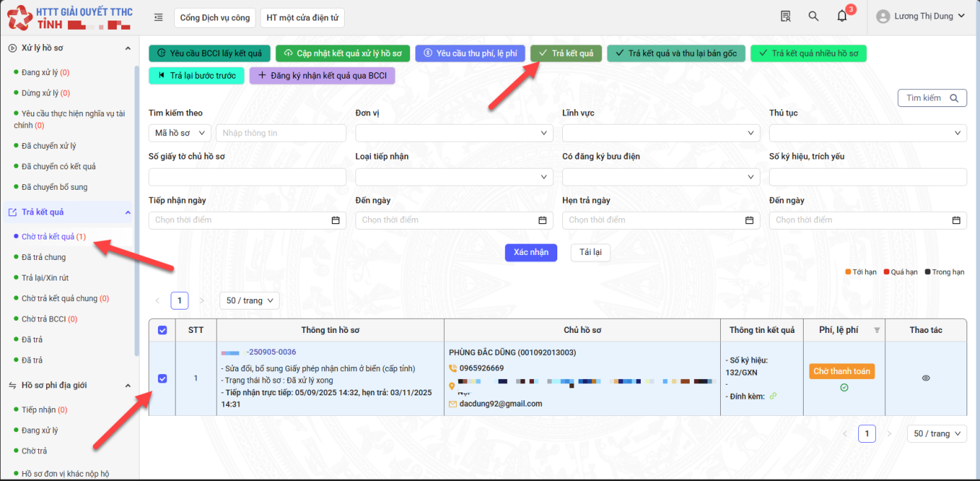This screenshot has height=481, width=980.
Task: Open the attachment link icon beside Đính kèm
Action: click(x=773, y=396)
